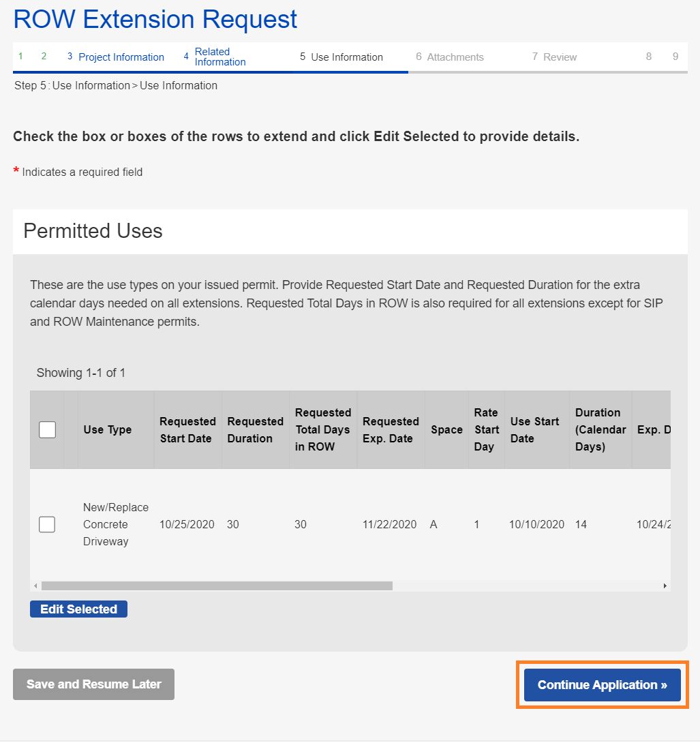Click the scrollbar left arrow
Image resolution: width=700 pixels, height=745 pixels.
tap(35, 586)
